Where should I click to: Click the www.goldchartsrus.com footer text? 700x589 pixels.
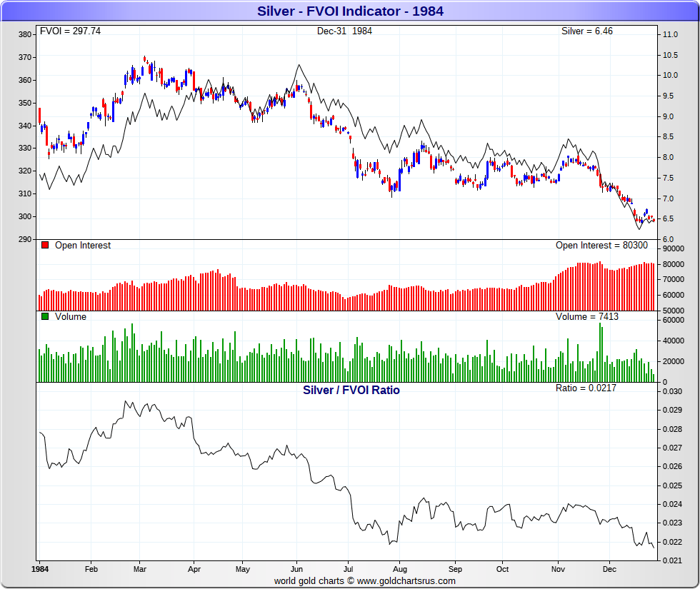pos(406,581)
